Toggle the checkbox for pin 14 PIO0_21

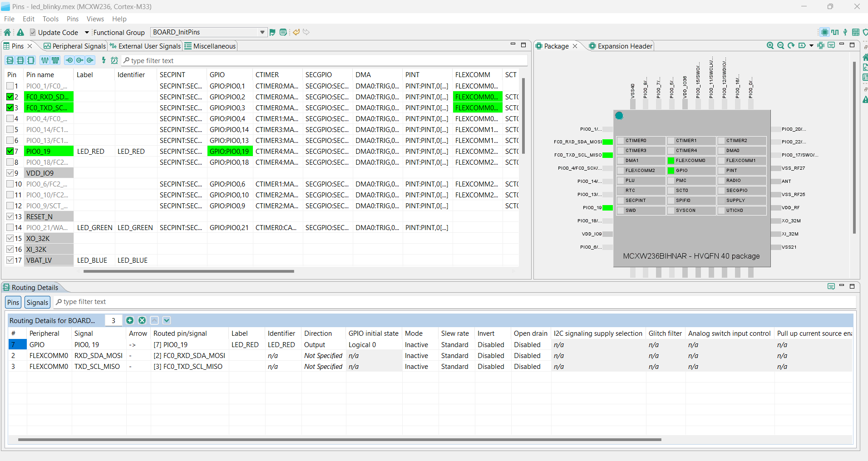click(x=10, y=227)
